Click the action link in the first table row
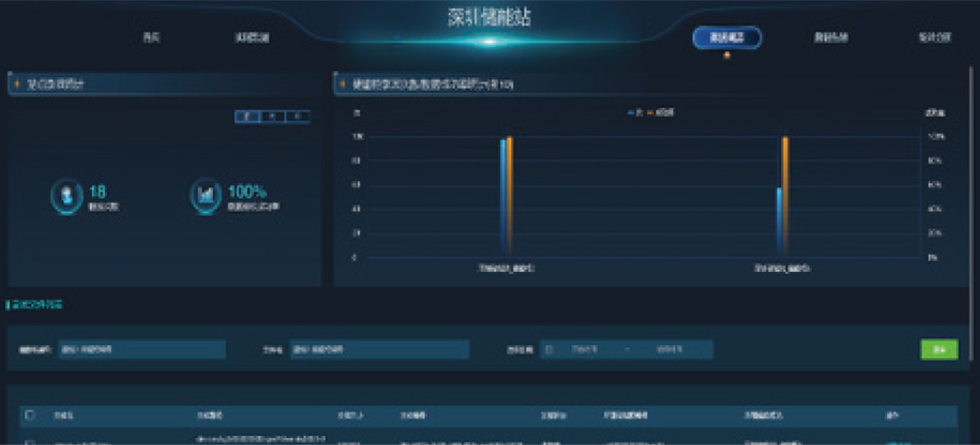 (x=899, y=441)
